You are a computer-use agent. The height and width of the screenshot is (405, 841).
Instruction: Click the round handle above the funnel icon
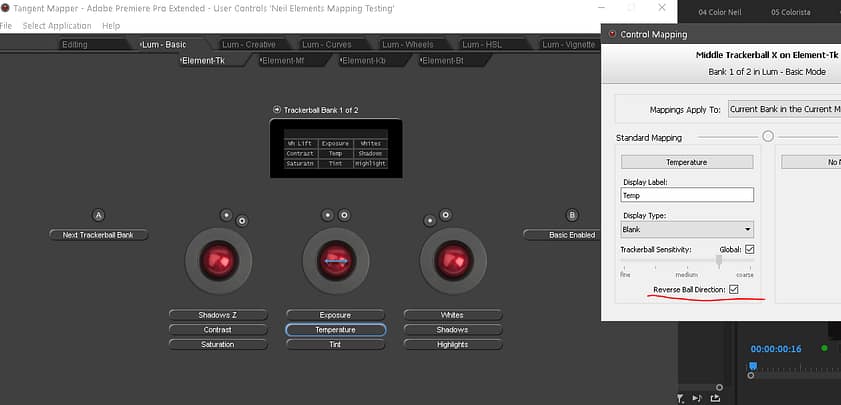coord(719,387)
